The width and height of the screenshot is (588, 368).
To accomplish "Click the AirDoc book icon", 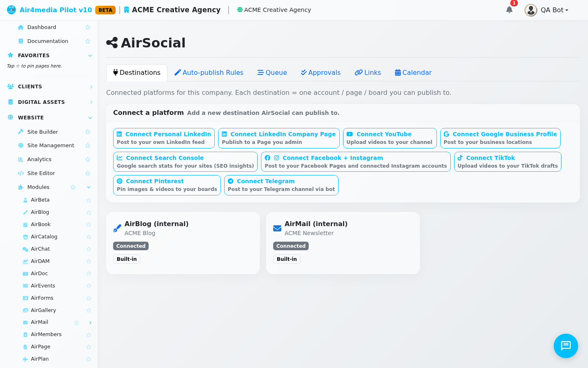I will tap(25, 274).
